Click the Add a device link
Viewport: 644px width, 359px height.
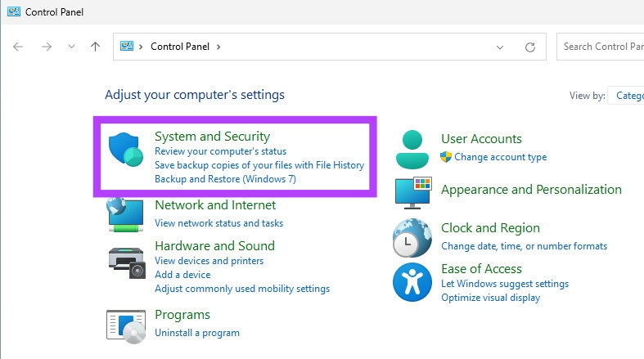click(x=182, y=275)
